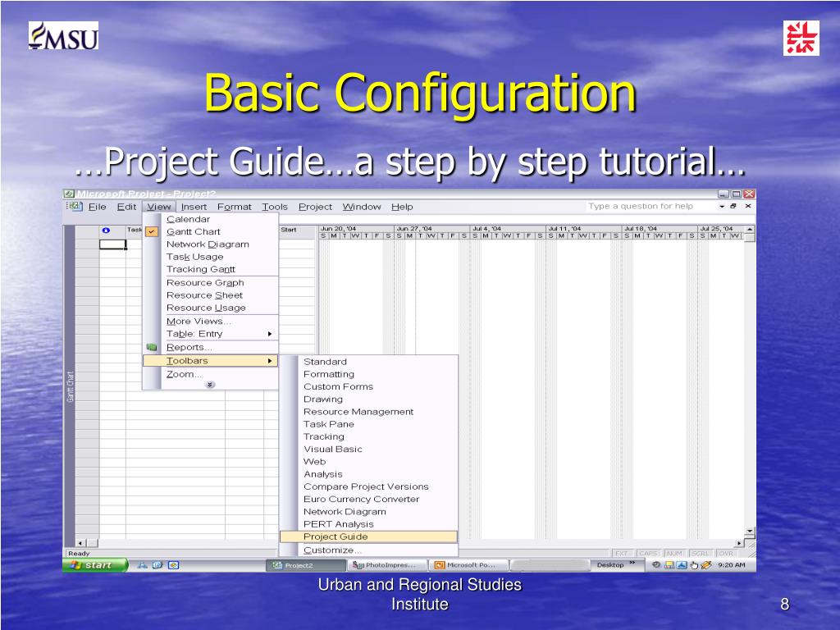Click the Jul 18, '04 timescale header
The width and height of the screenshot is (840, 630).
[x=660, y=228]
